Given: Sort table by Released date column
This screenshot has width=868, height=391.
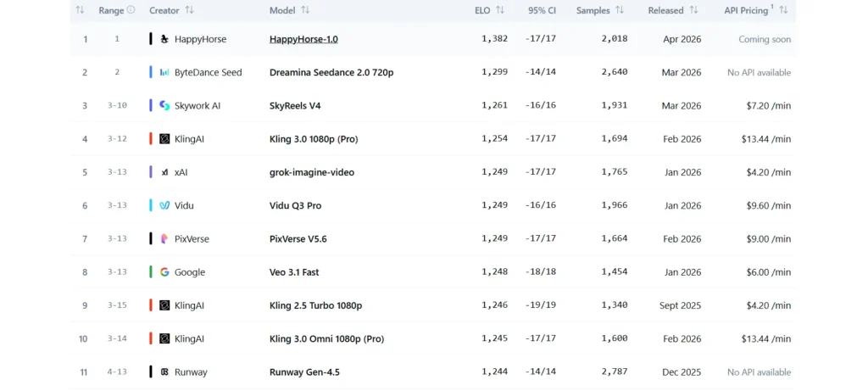Looking at the screenshot, I should click(x=693, y=10).
